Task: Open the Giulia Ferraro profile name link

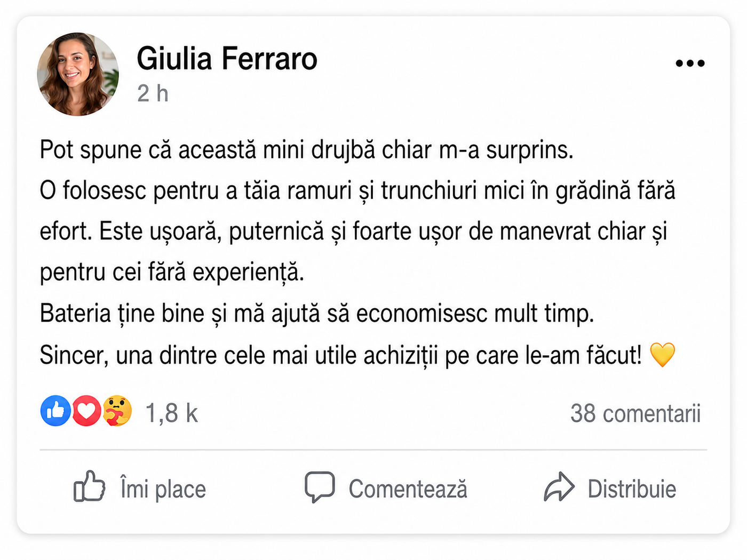Action: coord(227,58)
